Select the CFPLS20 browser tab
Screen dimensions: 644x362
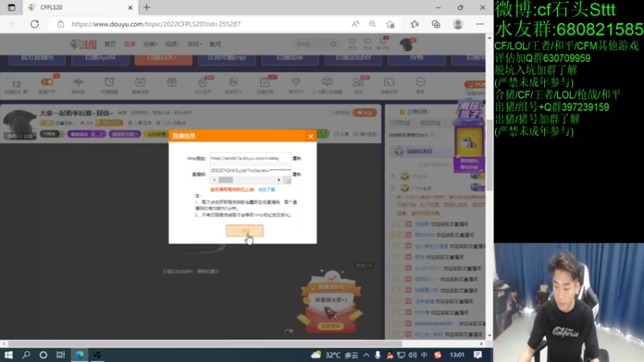coord(80,7)
